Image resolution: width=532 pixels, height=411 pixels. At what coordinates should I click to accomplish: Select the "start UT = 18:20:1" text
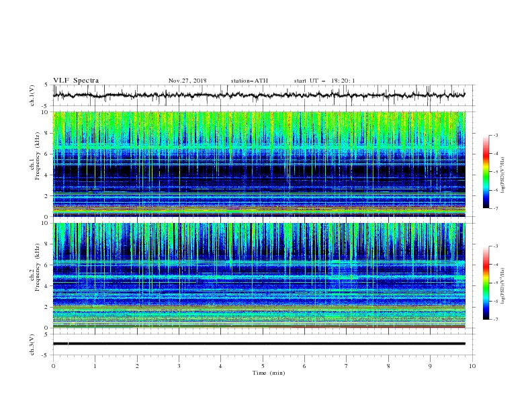point(324,81)
